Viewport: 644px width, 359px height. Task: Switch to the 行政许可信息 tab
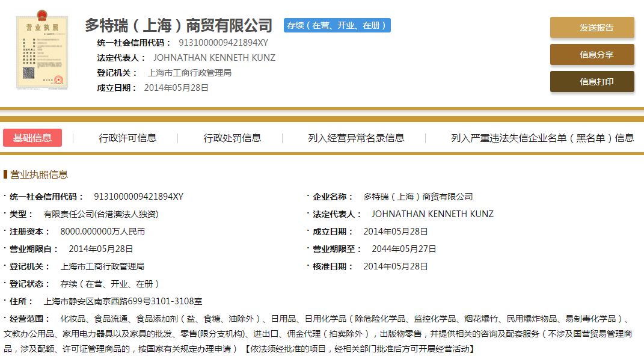click(127, 138)
